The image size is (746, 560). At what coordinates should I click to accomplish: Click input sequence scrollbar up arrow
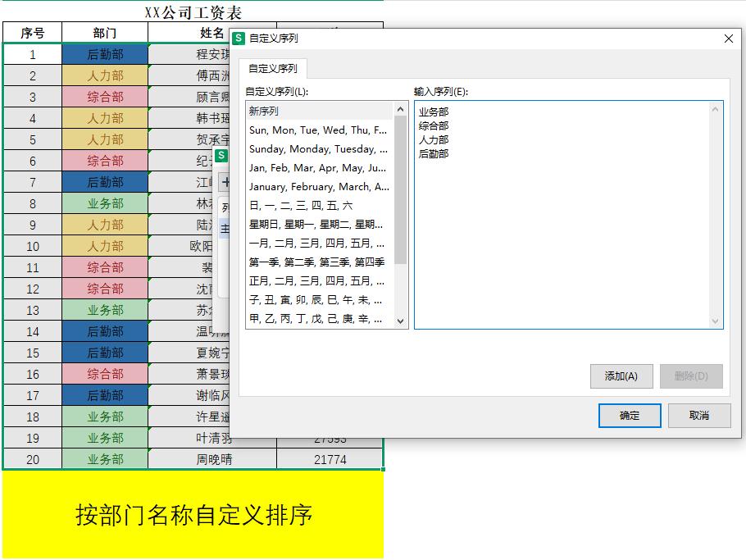715,109
